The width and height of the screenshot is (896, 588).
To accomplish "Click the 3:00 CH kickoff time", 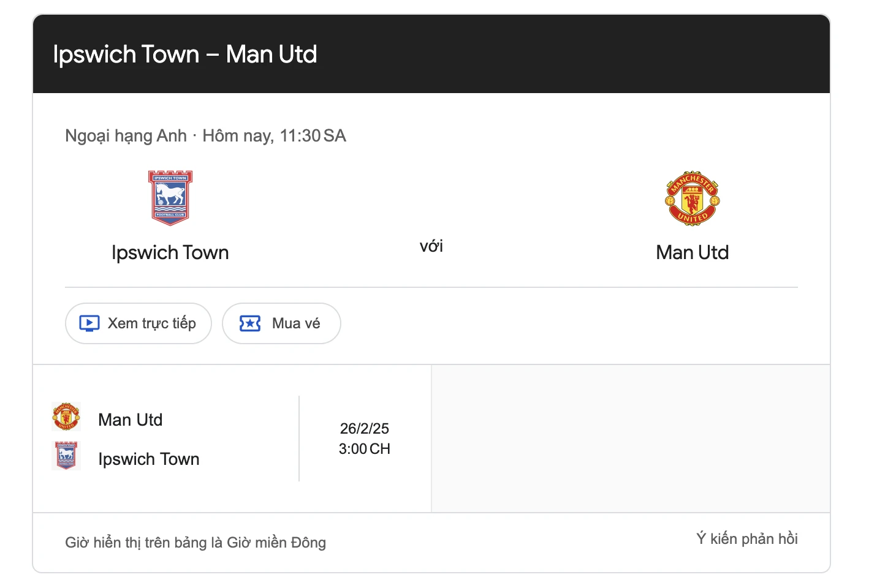I will coord(365,449).
